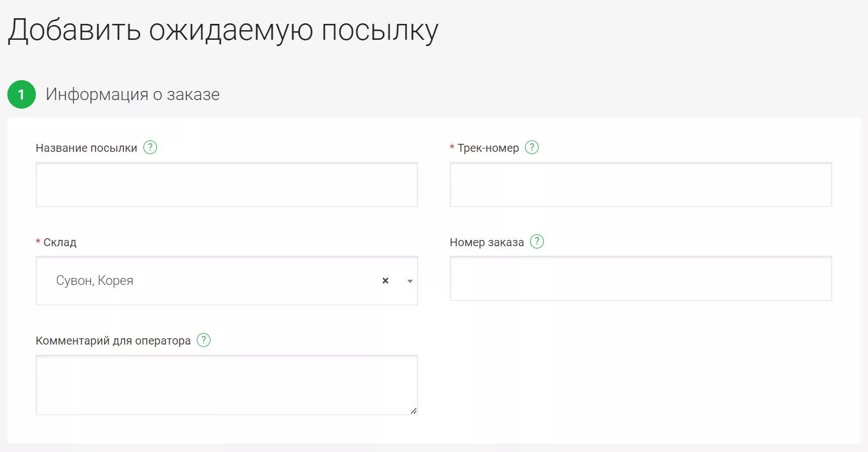Click the textarea resize handle corner
This screenshot has width=868, height=452.
[414, 410]
